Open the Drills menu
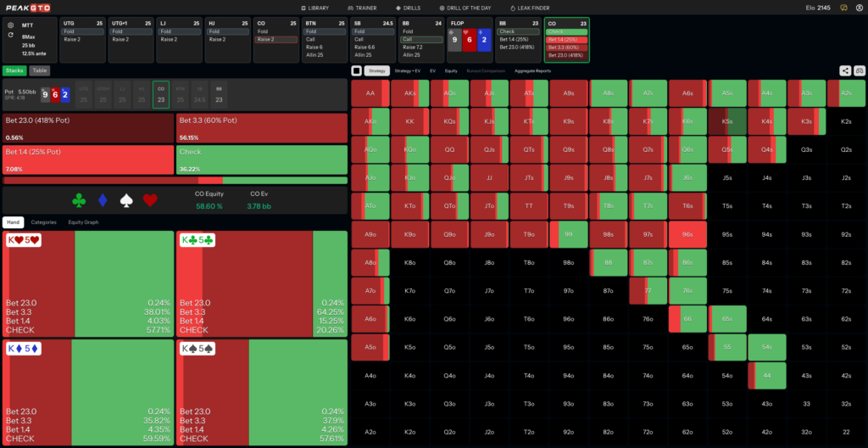Image resolution: width=868 pixels, height=448 pixels. tap(408, 8)
